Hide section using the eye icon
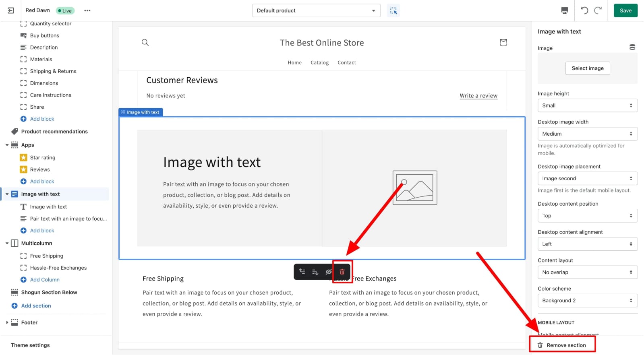Image resolution: width=644 pixels, height=355 pixels. (x=329, y=272)
